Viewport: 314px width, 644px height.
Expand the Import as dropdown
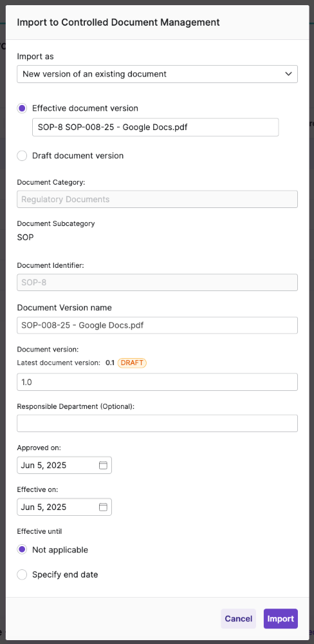(157, 74)
